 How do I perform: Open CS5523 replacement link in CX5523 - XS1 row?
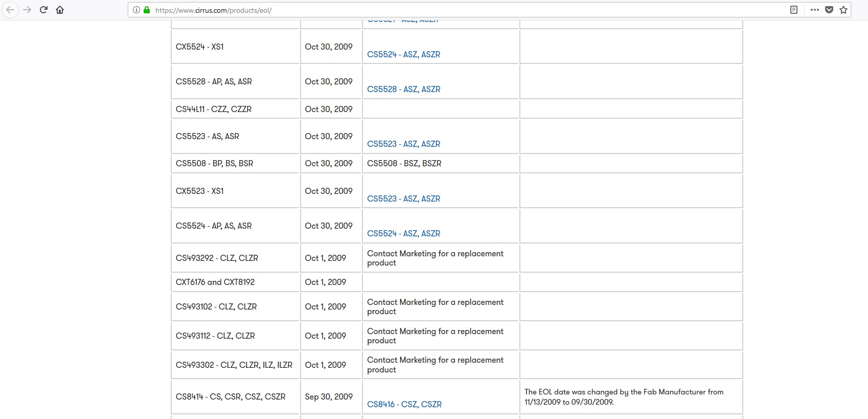click(403, 199)
